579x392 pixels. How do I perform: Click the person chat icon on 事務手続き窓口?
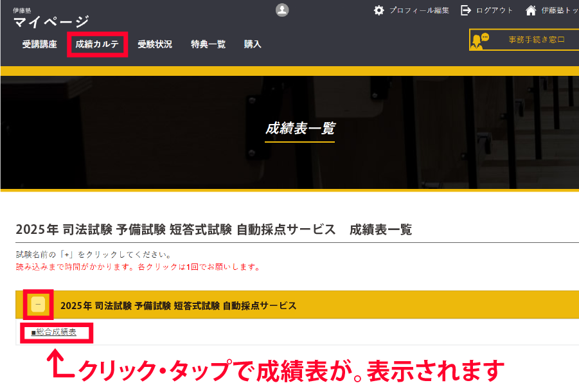[x=480, y=40]
